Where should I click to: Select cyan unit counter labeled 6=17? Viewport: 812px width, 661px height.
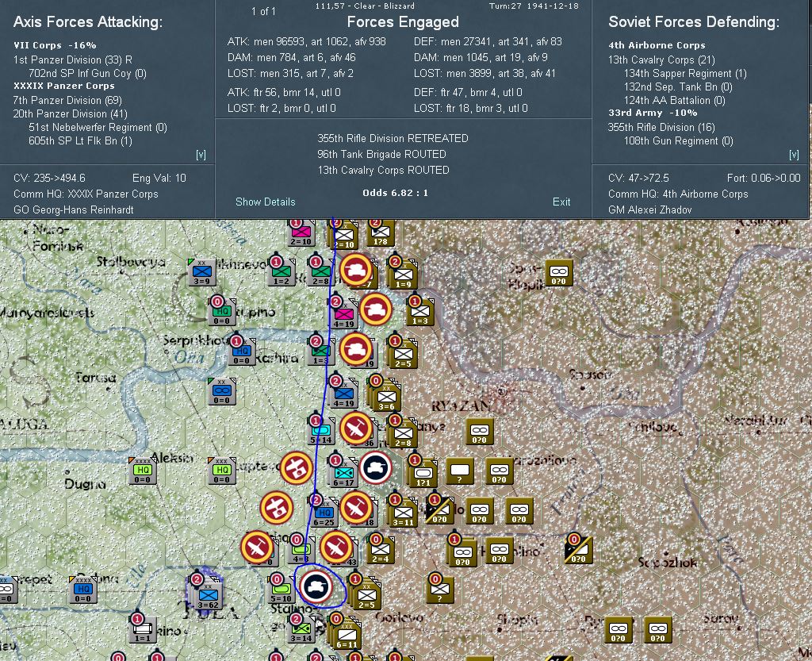coord(343,474)
